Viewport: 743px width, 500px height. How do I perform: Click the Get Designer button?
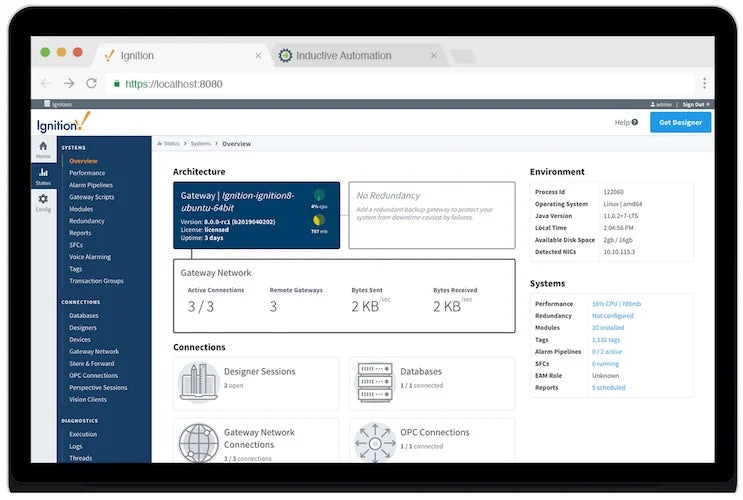click(x=680, y=122)
